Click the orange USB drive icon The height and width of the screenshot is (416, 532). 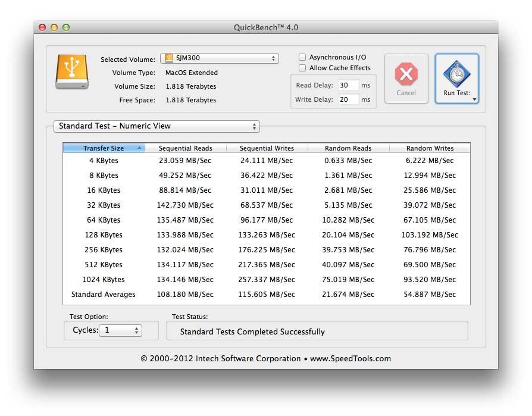[x=72, y=71]
